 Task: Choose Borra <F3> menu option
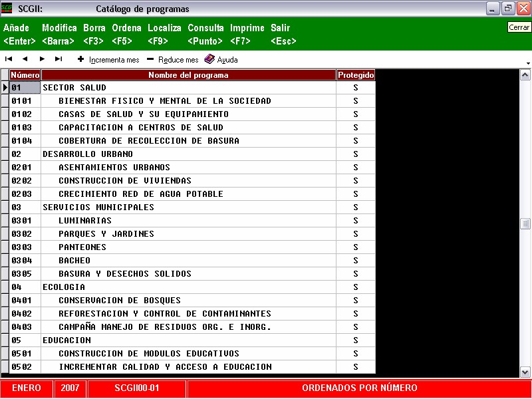94,35
